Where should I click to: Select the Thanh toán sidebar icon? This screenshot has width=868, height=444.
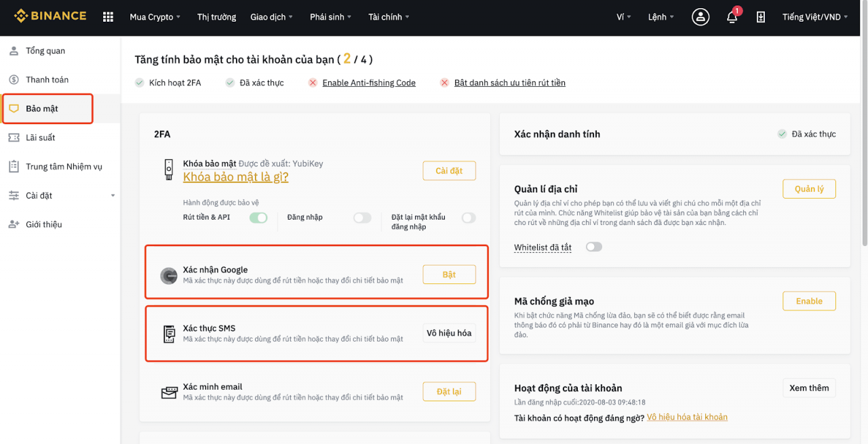(14, 79)
